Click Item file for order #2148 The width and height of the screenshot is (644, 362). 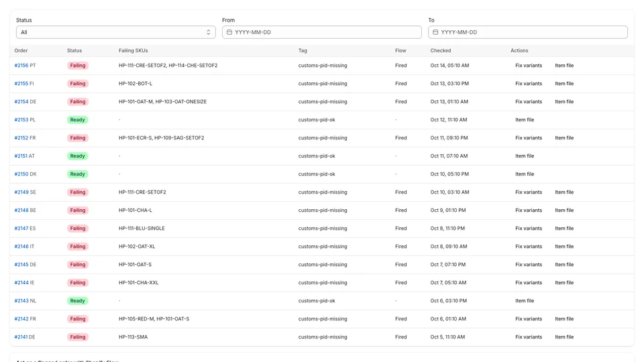[564, 210]
